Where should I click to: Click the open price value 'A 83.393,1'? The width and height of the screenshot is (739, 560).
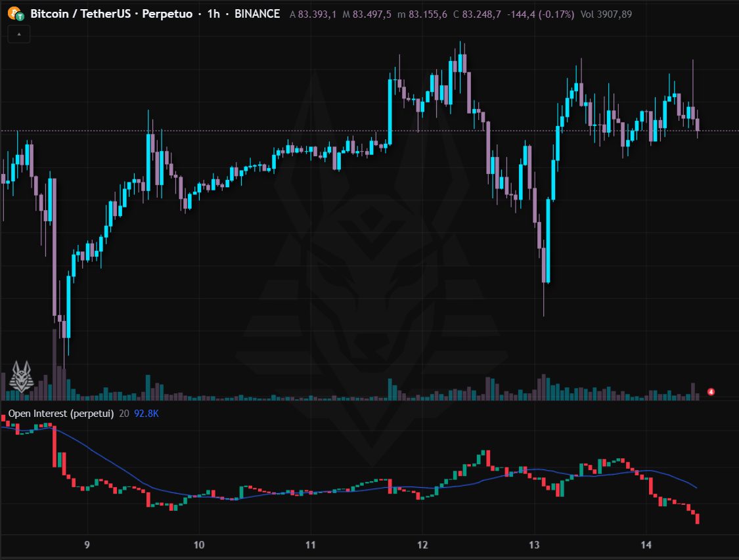pos(313,14)
